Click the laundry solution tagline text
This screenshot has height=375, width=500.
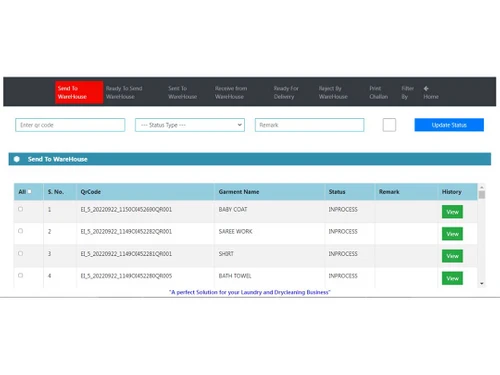point(250,292)
